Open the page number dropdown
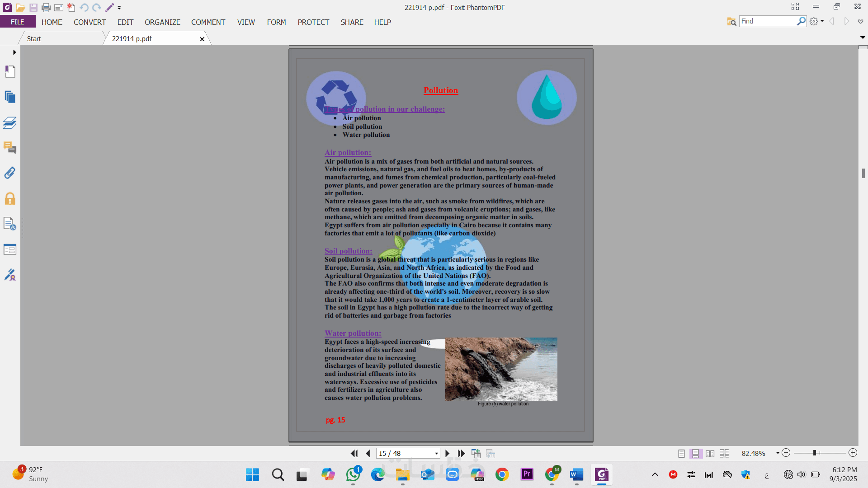The width and height of the screenshot is (868, 488). (436, 453)
